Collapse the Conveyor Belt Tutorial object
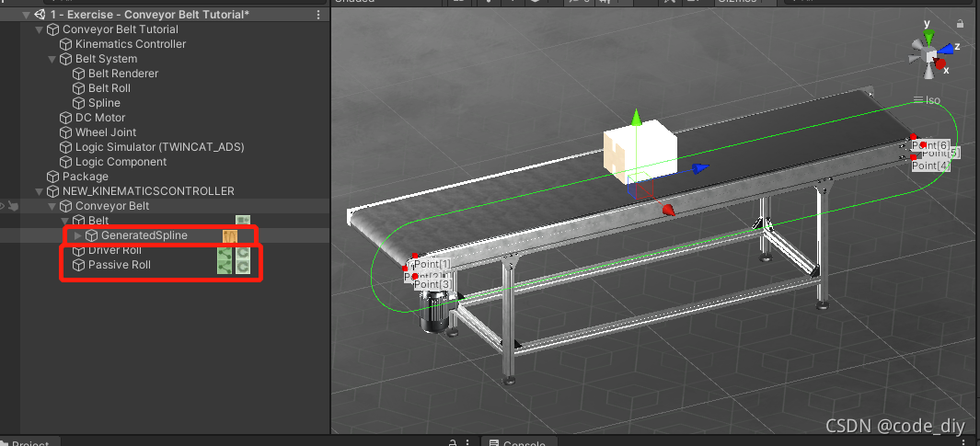 tap(39, 29)
